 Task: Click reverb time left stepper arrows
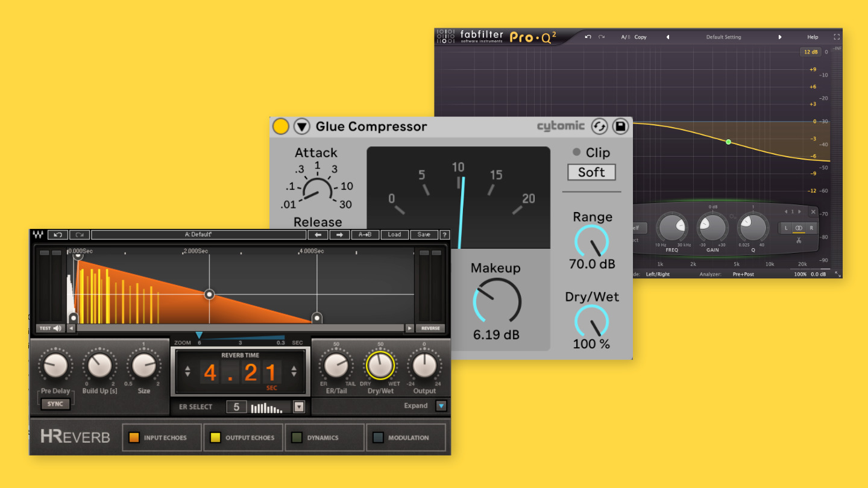[187, 371]
